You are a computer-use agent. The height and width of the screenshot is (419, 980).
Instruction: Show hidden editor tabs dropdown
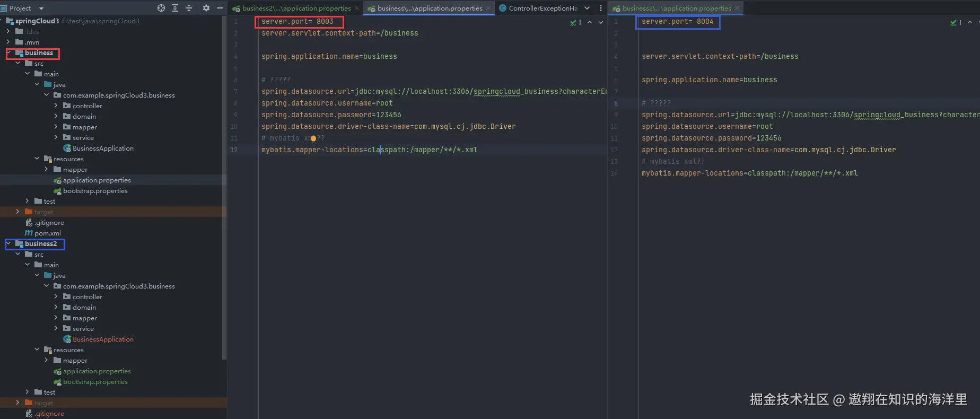[587, 8]
